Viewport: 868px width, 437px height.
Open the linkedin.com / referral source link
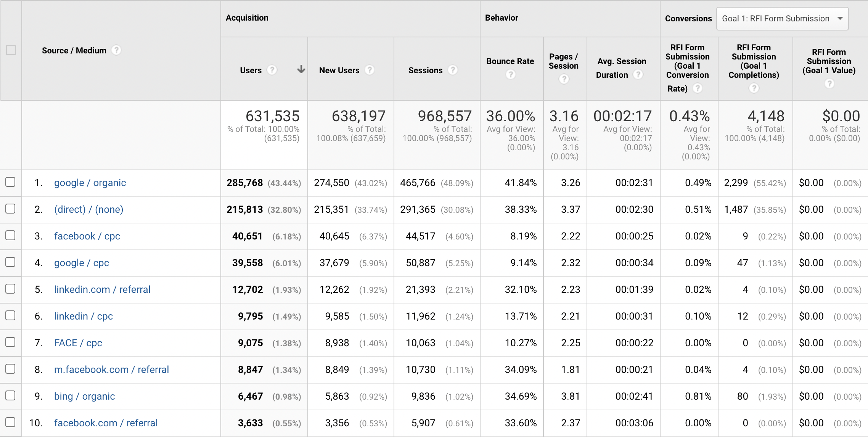[102, 289]
